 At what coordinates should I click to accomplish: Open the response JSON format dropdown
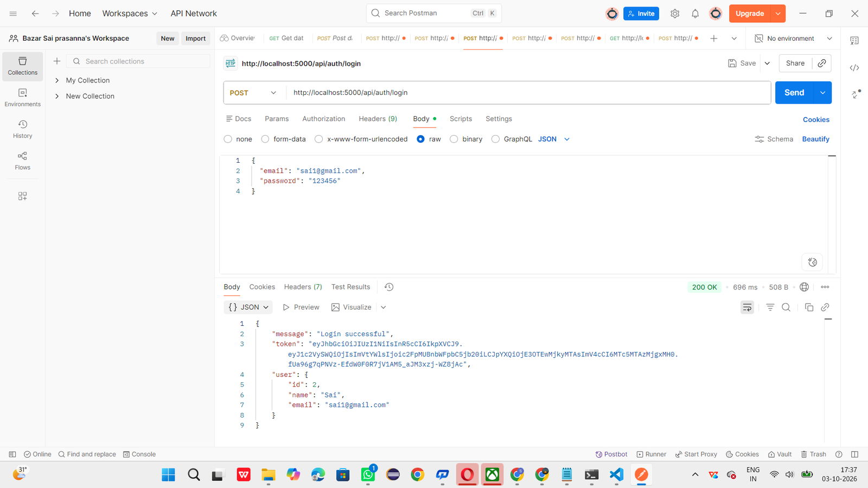[x=248, y=307]
